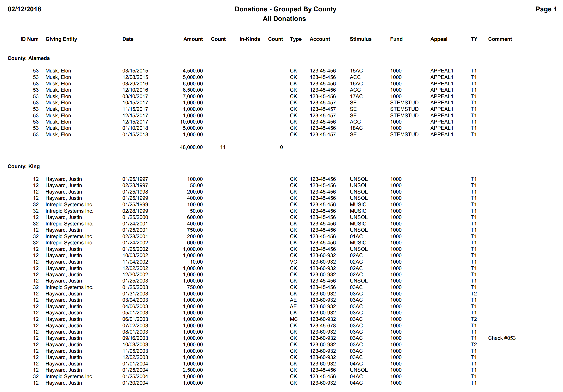Click the date 09/16/2003
This screenshot has height=392, width=563.
pos(135,338)
